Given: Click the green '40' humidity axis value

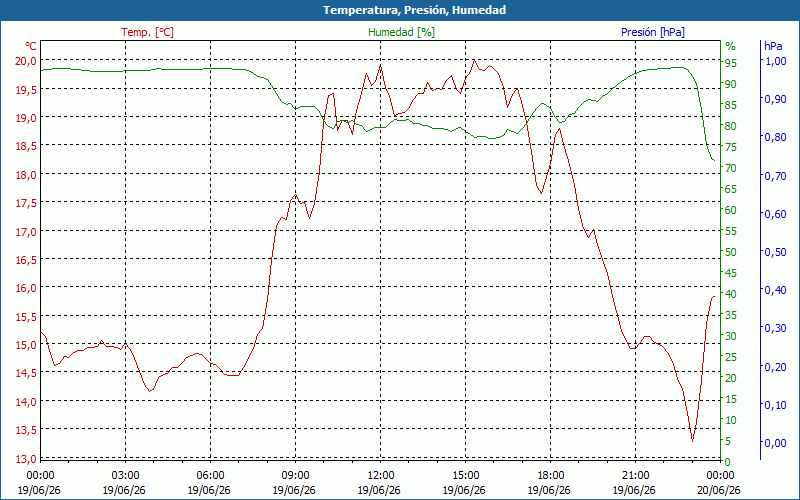Looking at the screenshot, I should (x=731, y=294).
